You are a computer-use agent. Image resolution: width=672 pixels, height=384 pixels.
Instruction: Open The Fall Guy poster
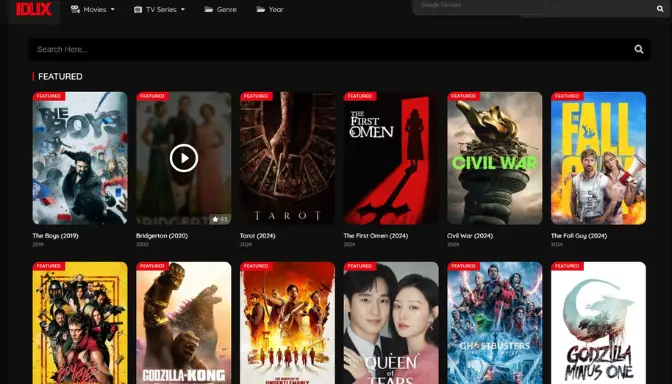click(x=599, y=158)
